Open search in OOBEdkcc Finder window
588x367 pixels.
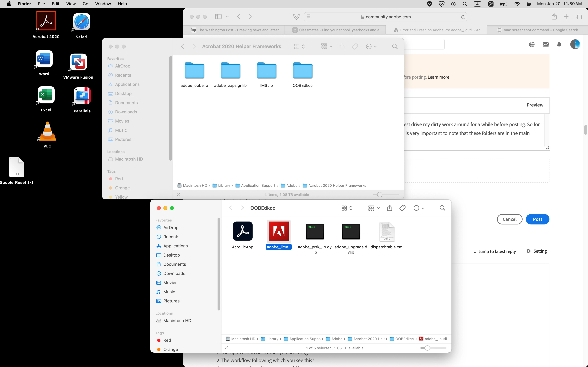(x=442, y=208)
